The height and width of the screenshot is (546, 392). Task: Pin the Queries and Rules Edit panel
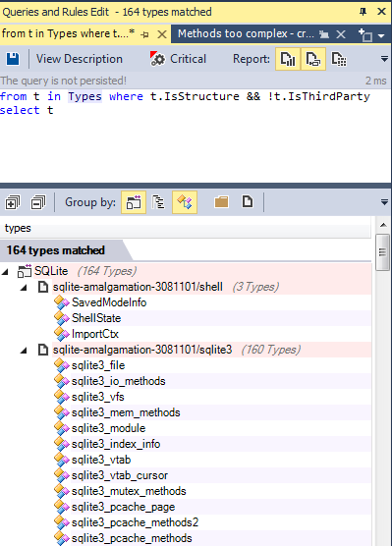coord(363,12)
